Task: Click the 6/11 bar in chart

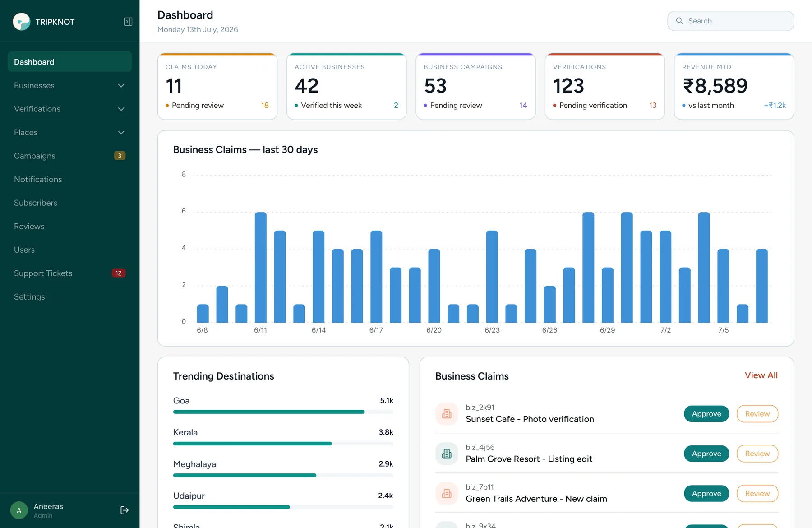Action: tap(260, 267)
